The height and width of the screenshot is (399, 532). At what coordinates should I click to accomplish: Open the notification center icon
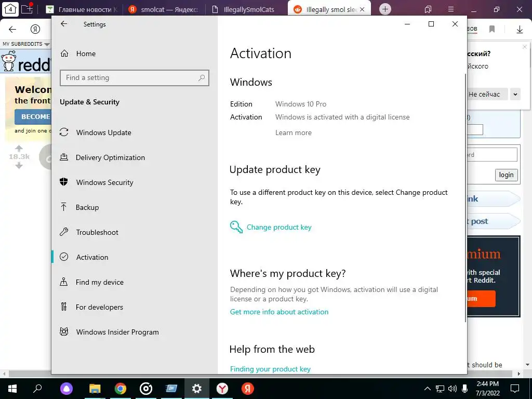tap(515, 389)
